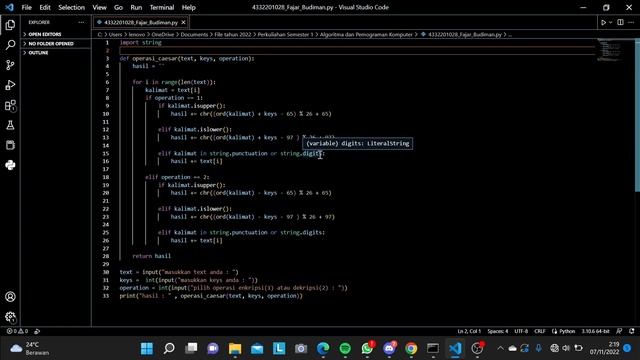
Task: Open the Search view in activity bar
Action: 10,45
